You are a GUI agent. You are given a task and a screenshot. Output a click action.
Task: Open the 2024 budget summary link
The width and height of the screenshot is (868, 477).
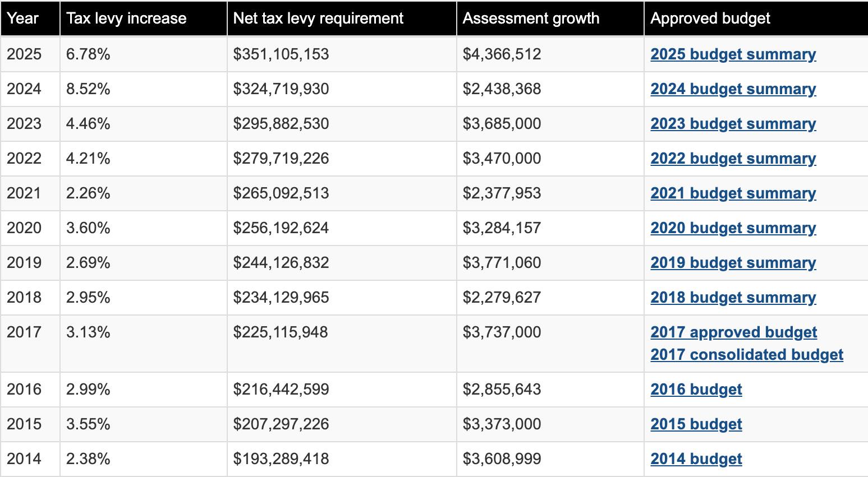coord(733,89)
